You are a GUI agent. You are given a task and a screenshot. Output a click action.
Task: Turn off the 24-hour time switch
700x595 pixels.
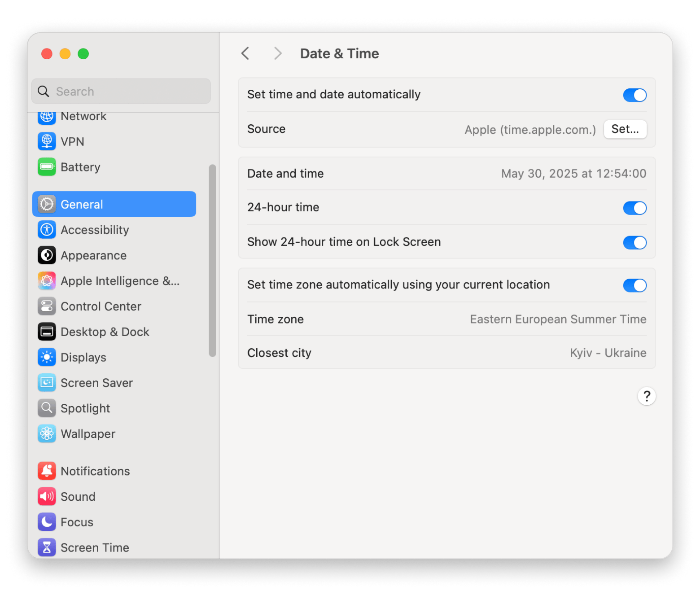coord(634,208)
